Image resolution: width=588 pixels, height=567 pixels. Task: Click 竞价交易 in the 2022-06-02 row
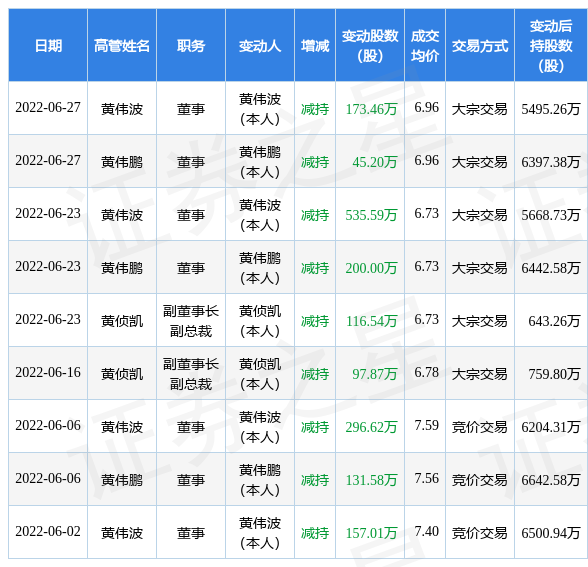point(480,533)
